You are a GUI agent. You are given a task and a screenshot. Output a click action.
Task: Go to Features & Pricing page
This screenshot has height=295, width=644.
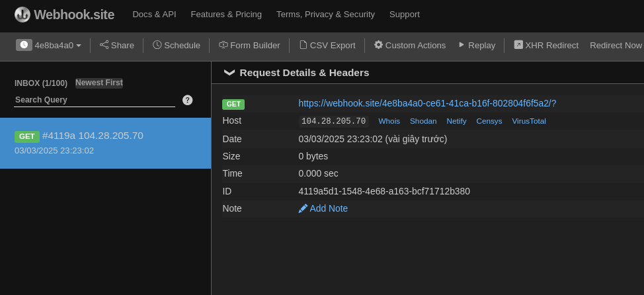pos(226,15)
